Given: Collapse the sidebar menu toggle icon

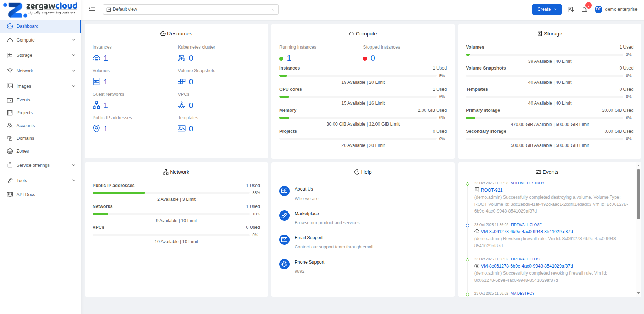Looking at the screenshot, I should [92, 9].
